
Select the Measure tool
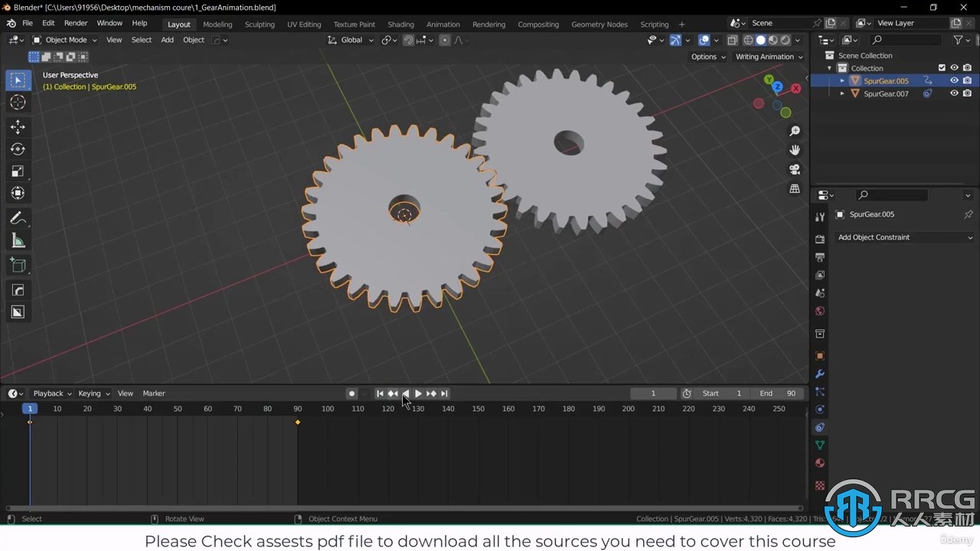coord(18,241)
